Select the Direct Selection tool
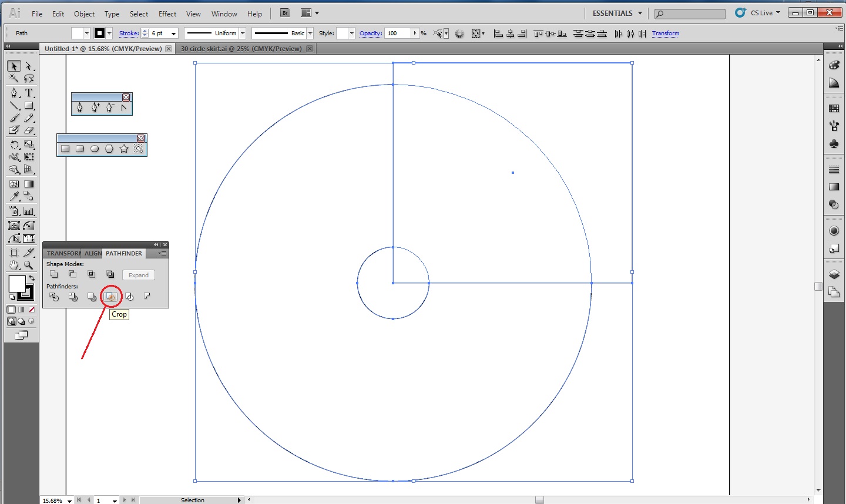846x504 pixels. (29, 66)
